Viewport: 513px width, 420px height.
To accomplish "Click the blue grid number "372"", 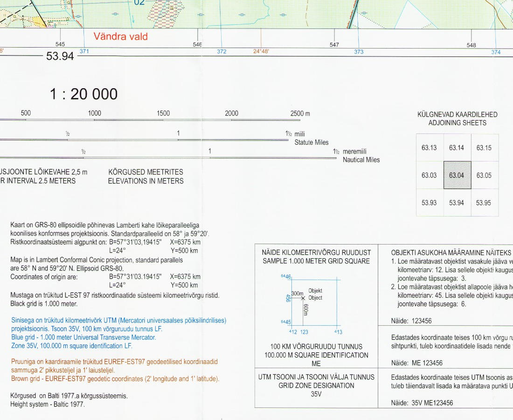I will [x=222, y=51].
